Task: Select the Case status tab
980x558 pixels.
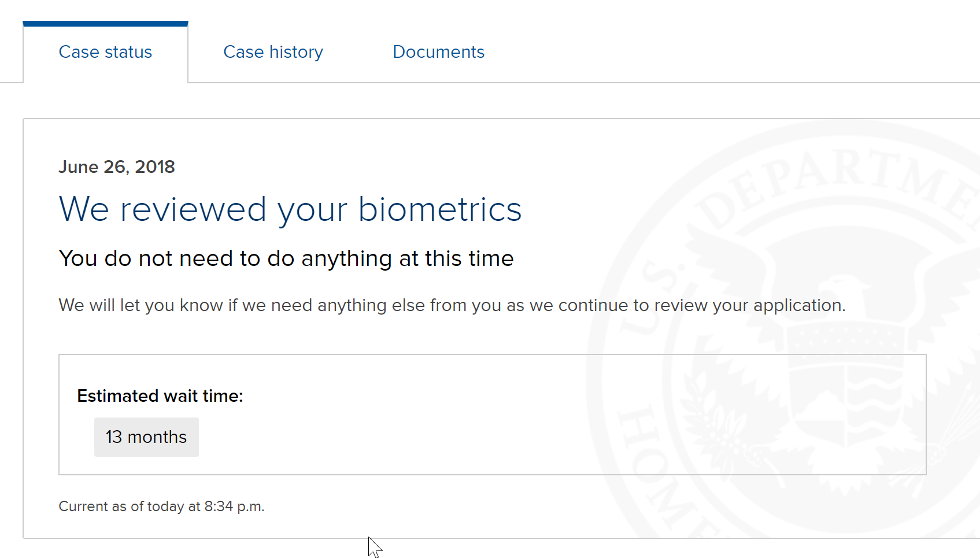Action: (x=105, y=52)
